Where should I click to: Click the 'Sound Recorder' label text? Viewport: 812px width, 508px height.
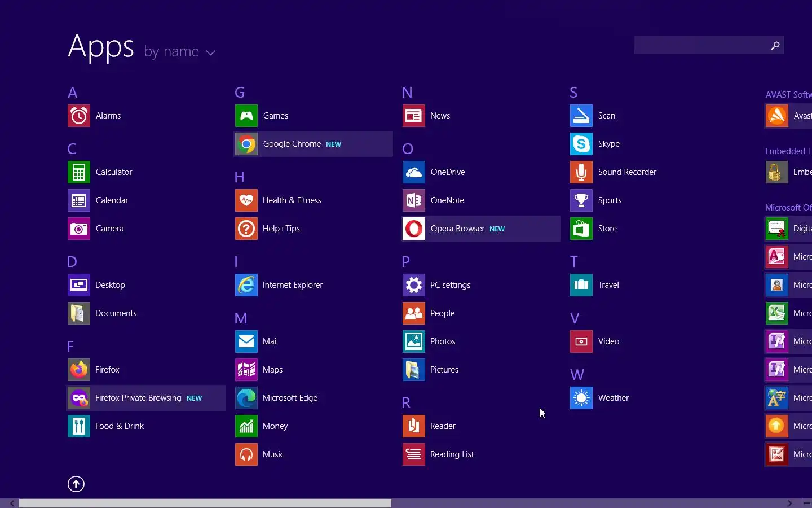[627, 172]
